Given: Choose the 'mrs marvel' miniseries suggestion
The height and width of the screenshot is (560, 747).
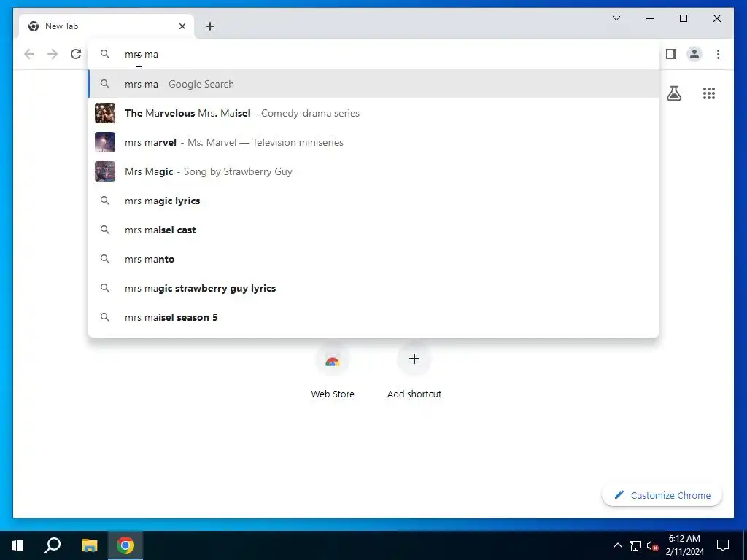Looking at the screenshot, I should click(373, 142).
